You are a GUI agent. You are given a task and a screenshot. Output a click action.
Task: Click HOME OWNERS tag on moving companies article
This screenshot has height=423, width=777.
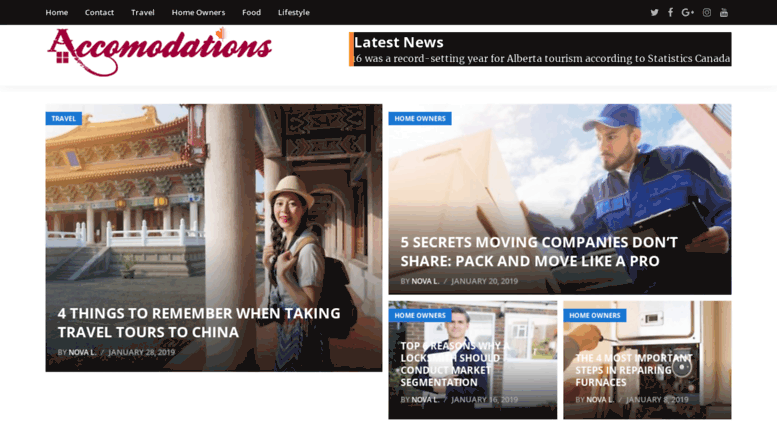coord(420,118)
